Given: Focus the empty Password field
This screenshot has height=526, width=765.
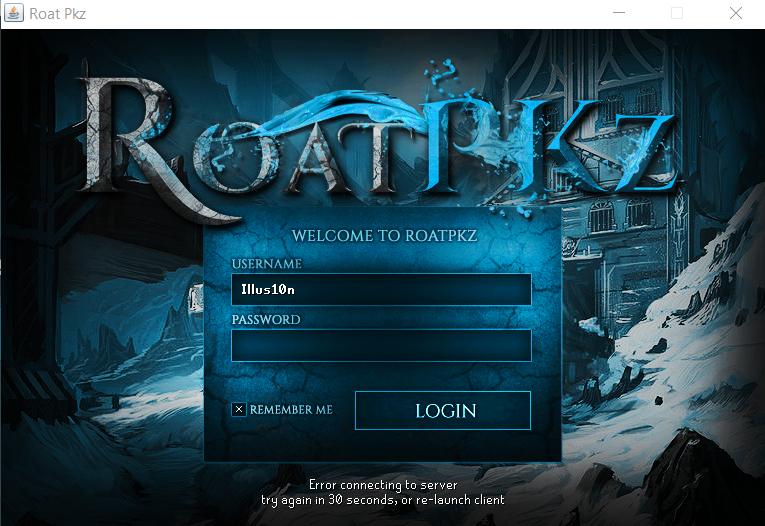Looking at the screenshot, I should 381,345.
